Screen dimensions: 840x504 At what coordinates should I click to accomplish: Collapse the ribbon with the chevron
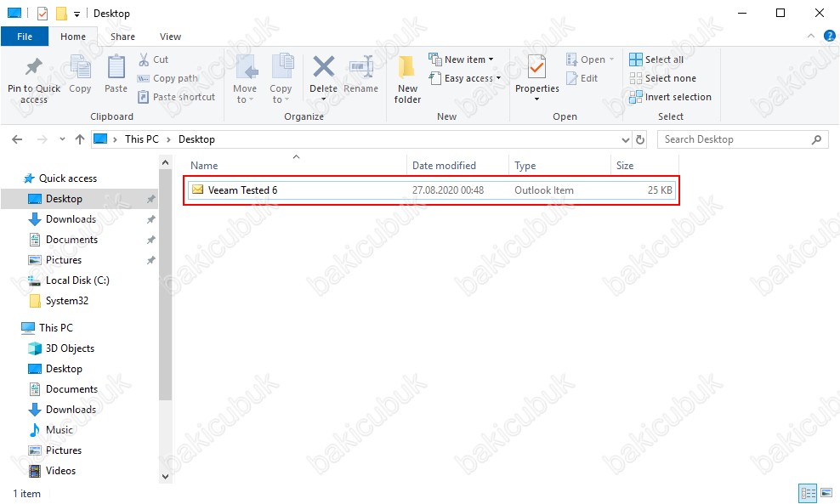coord(811,36)
